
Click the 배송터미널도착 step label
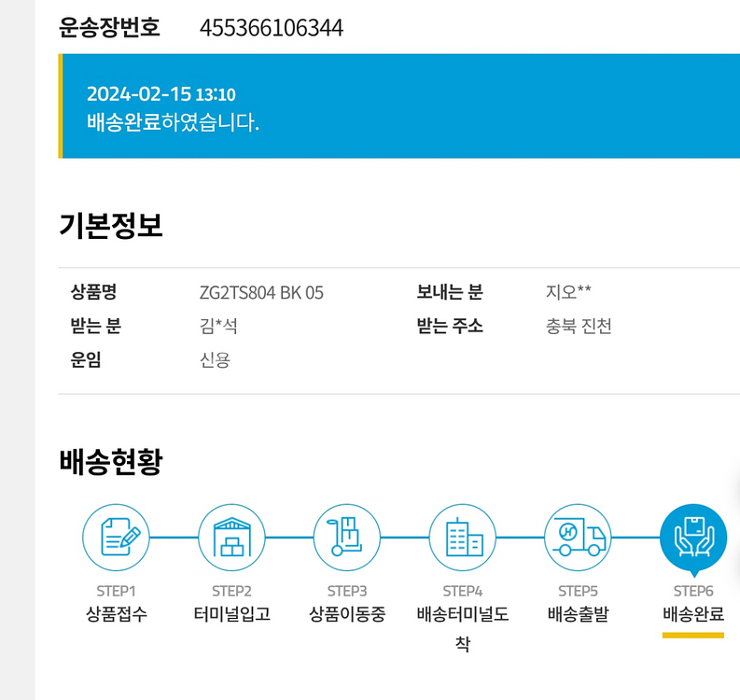463,628
